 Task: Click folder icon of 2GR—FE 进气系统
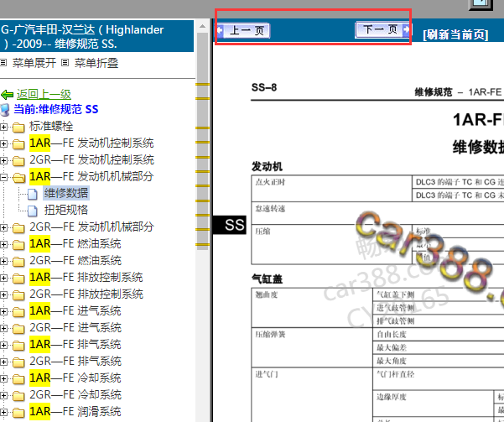[18, 328]
